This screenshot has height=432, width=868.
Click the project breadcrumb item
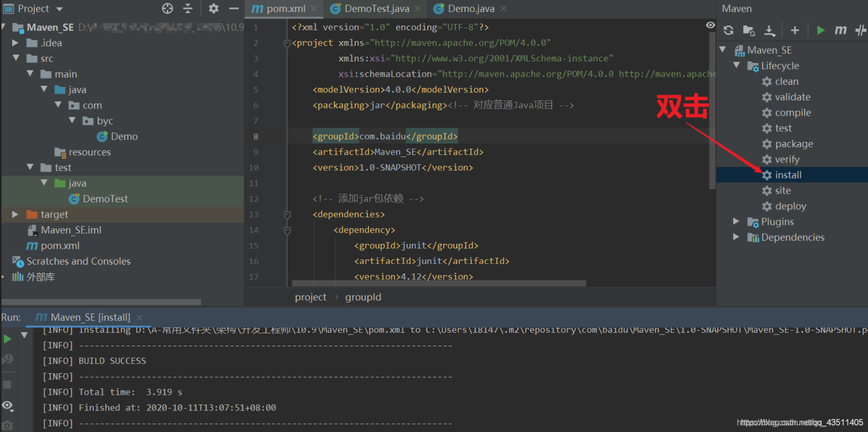(x=310, y=297)
